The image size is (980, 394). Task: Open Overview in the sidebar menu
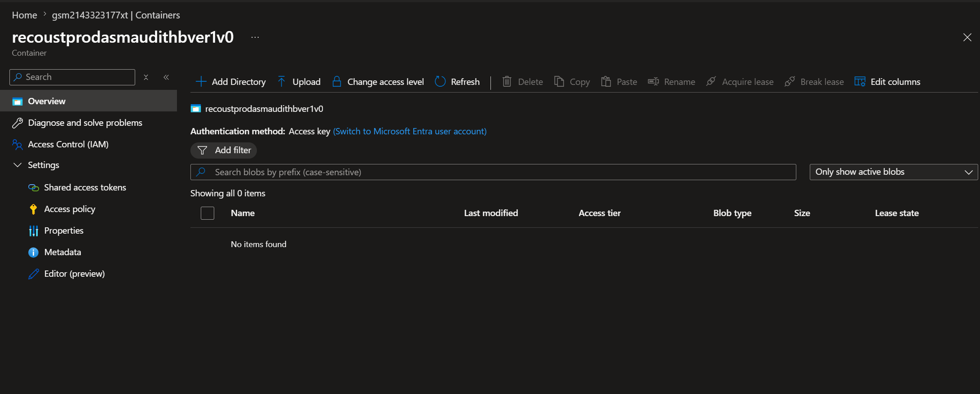click(88, 101)
